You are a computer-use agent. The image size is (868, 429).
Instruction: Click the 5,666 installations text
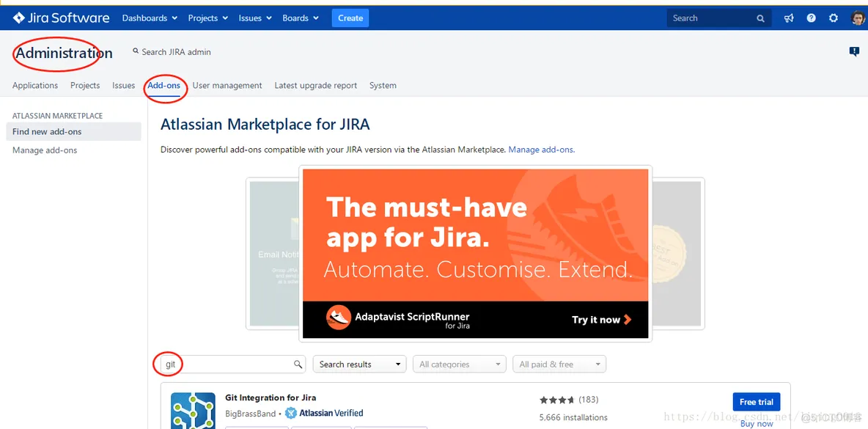coord(573,417)
